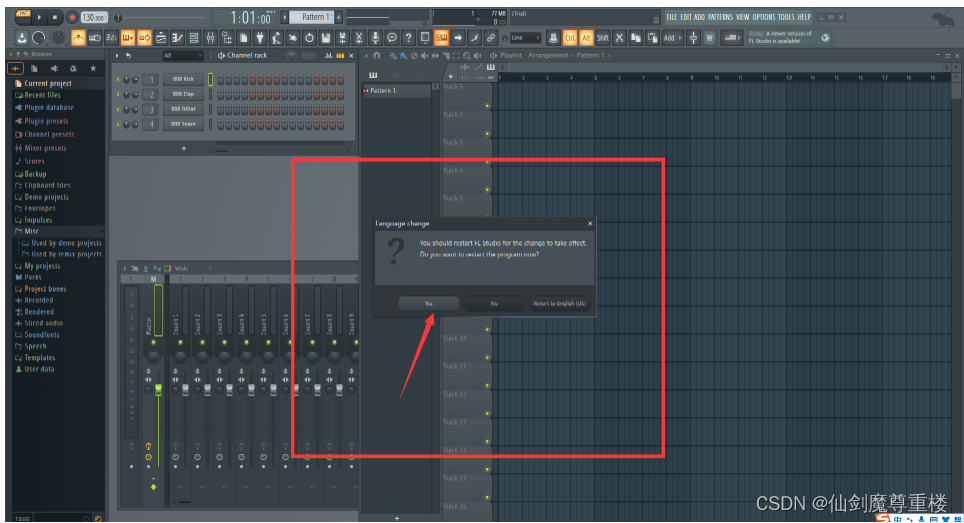
Task: Start playback with the play button
Action: (x=39, y=17)
